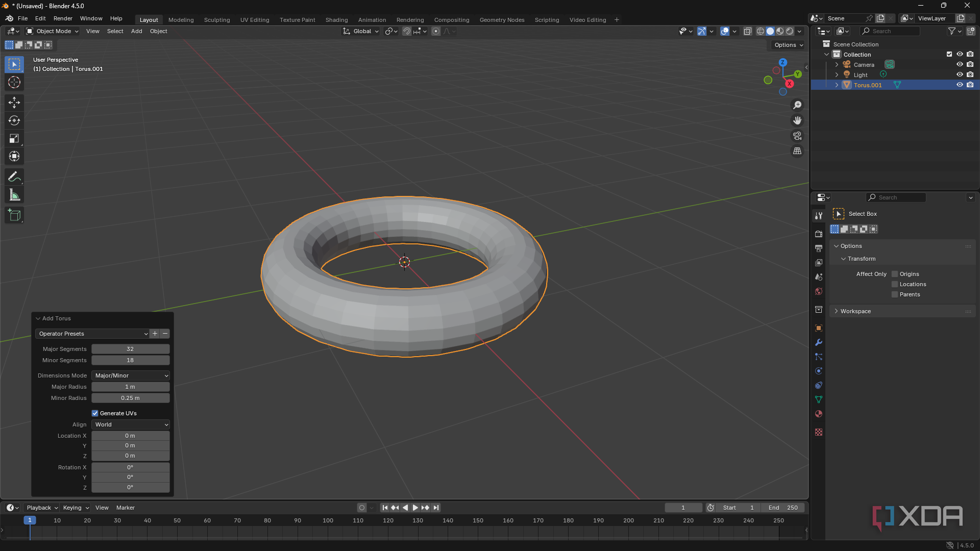980x551 pixels.
Task: Open the Global transform orientation dropdown
Action: [361, 31]
